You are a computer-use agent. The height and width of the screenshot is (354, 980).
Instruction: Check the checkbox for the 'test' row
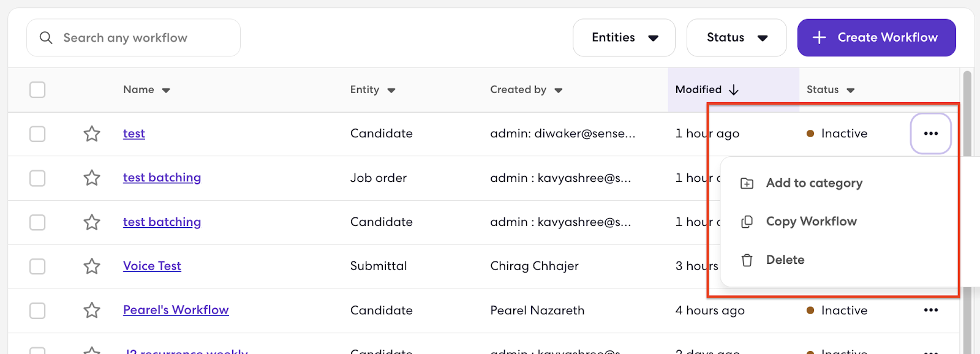(37, 134)
